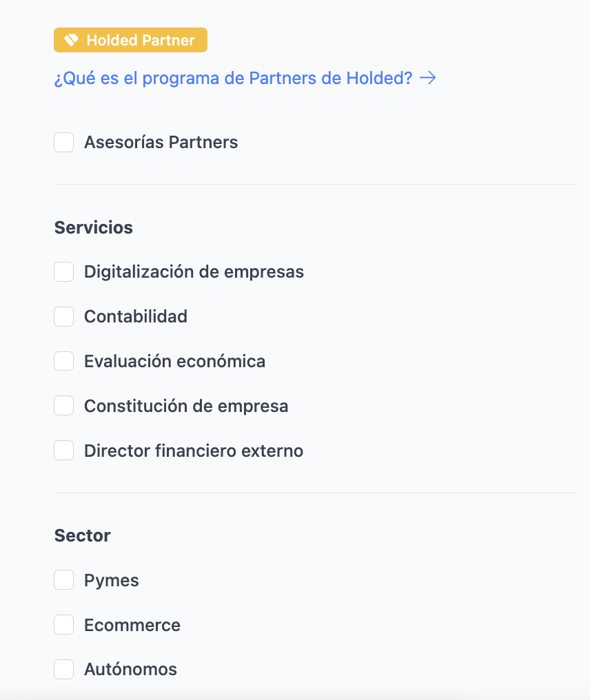Click the Autónomos label text
Image resolution: width=590 pixels, height=700 pixels.
(x=130, y=669)
